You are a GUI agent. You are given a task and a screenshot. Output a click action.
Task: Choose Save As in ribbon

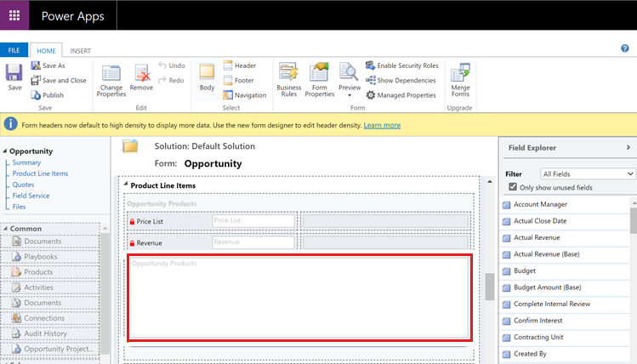point(48,65)
